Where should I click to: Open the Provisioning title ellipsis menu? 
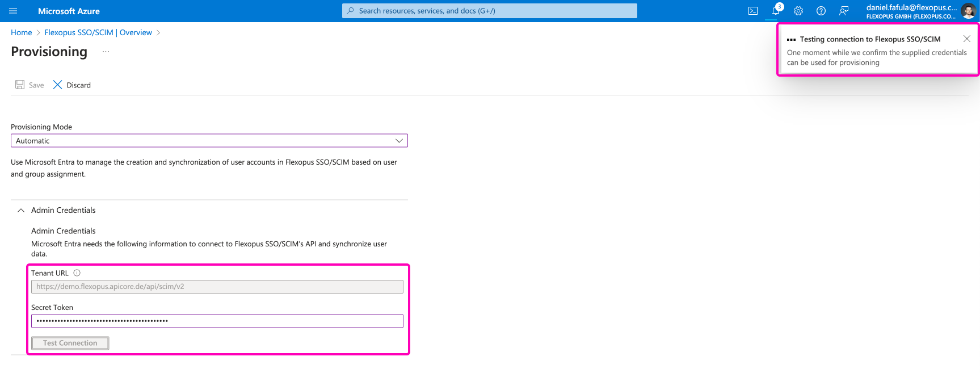106,52
